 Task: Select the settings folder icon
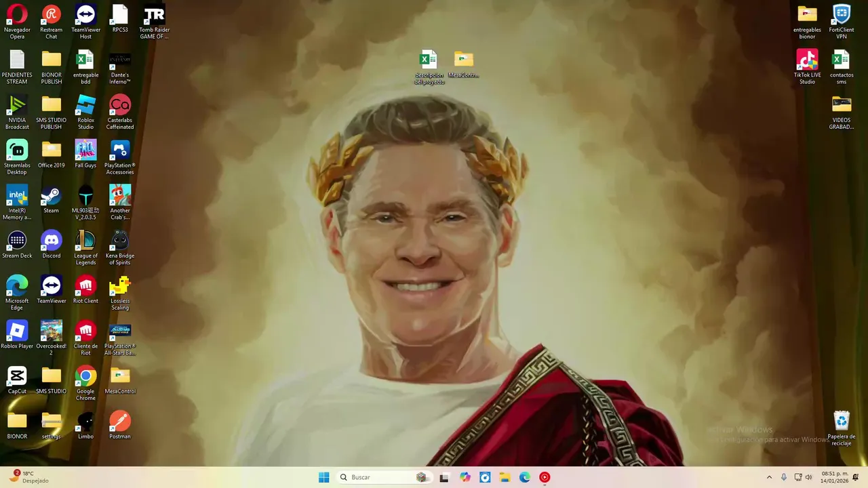[52, 427]
